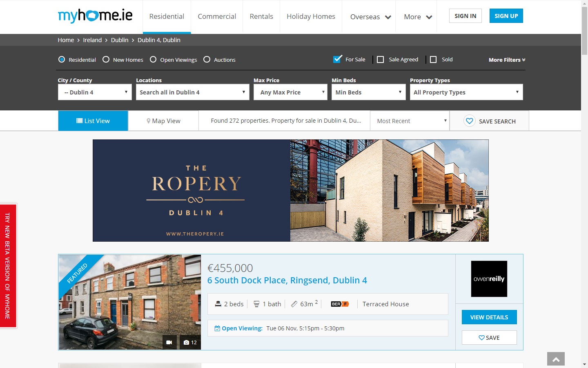
Task: Click the Sign Up button
Action: (506, 16)
